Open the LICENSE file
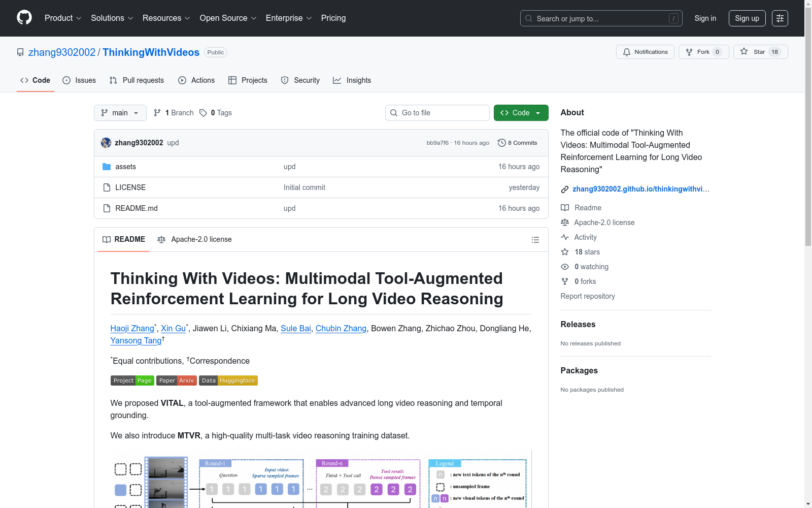 [x=130, y=187]
